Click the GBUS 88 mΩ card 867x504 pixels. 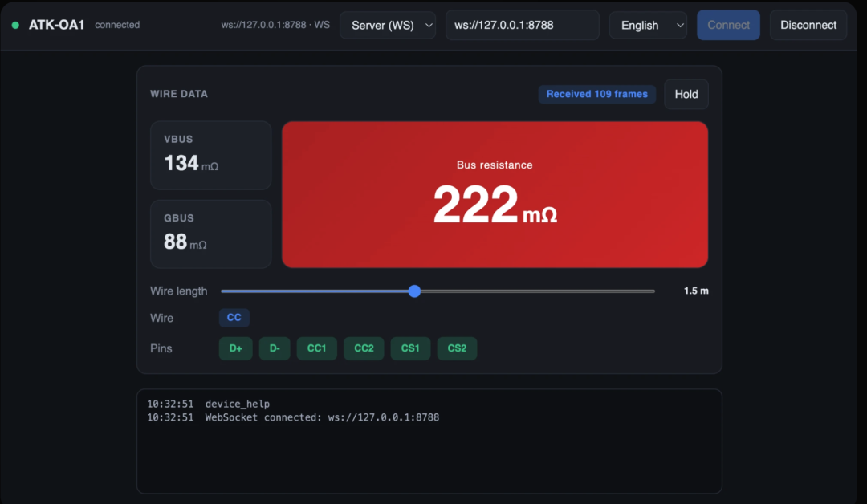[210, 234]
